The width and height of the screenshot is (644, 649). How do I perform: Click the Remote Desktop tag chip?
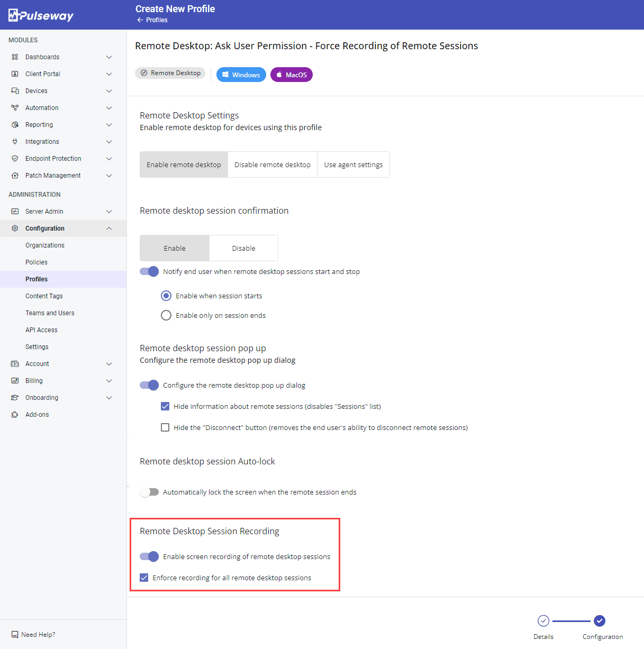coord(170,73)
